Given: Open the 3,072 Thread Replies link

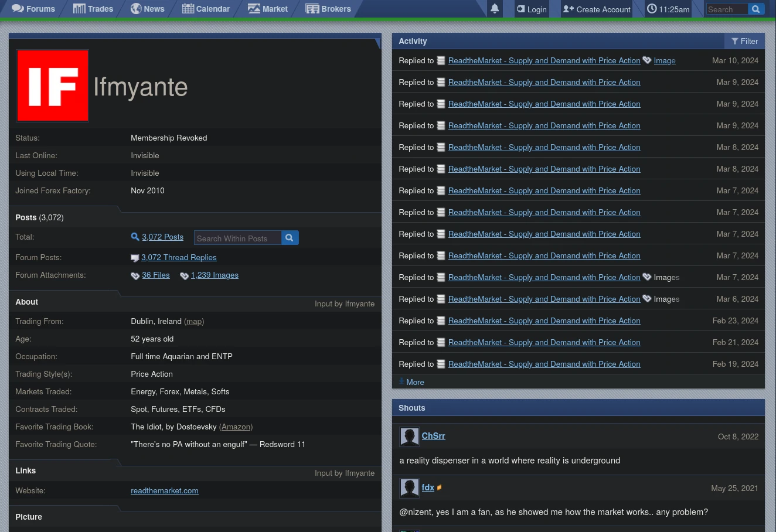Looking at the screenshot, I should point(179,257).
